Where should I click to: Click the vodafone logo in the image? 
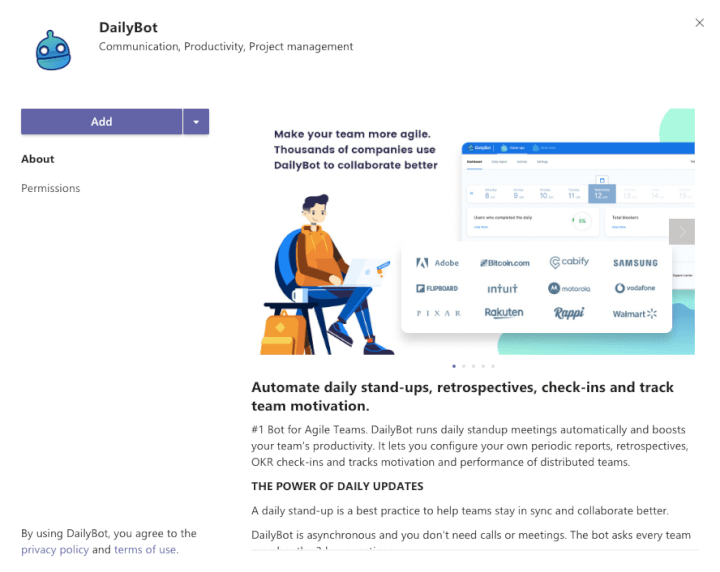tap(635, 288)
